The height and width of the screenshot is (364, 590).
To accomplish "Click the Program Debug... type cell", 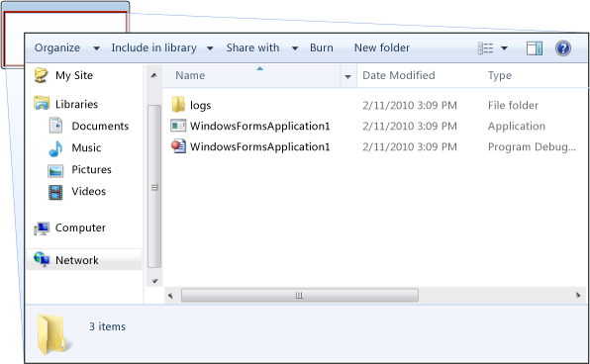I will tap(532, 147).
